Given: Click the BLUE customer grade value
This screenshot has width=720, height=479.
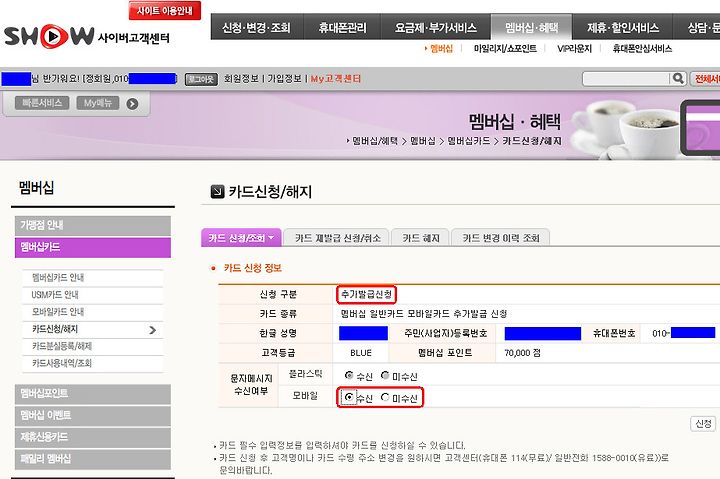Looking at the screenshot, I should 361,353.
